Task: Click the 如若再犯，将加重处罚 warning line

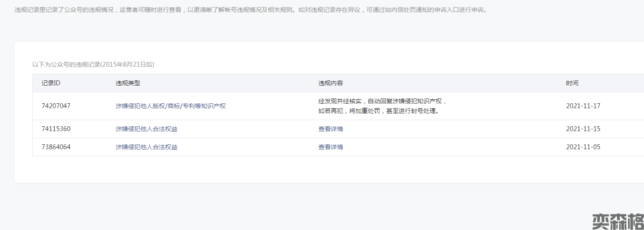Action: [x=379, y=111]
